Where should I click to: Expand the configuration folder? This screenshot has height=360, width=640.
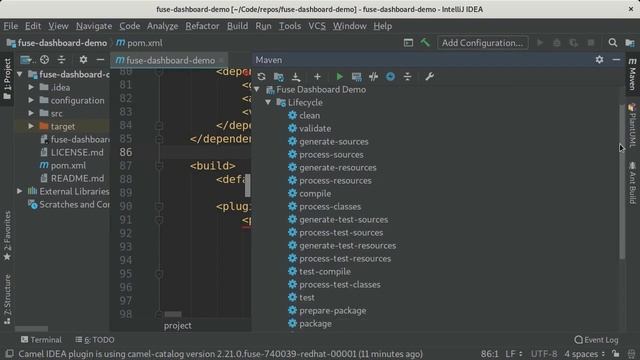31,100
